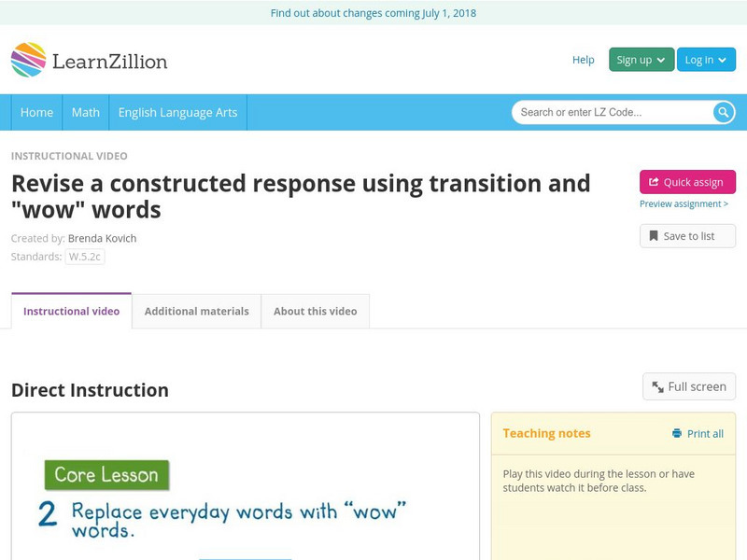Open the Log in dropdown
The width and height of the screenshot is (747, 560).
pos(705,60)
